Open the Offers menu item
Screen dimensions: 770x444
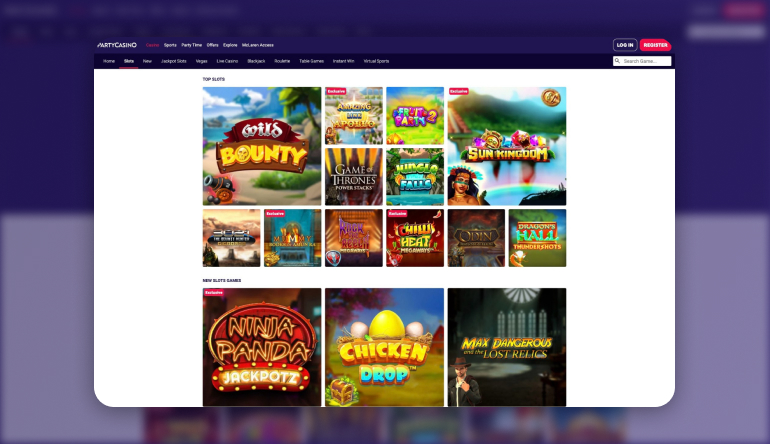pos(212,45)
